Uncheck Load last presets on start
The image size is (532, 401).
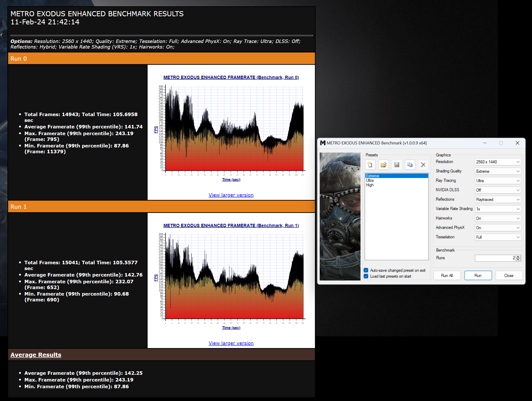pos(366,276)
